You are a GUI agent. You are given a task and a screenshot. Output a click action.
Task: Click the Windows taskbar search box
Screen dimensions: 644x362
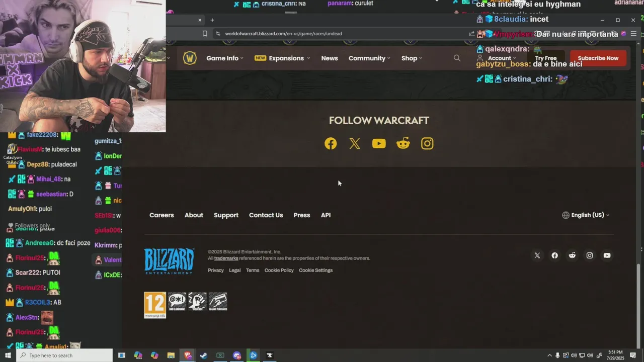coord(64,355)
